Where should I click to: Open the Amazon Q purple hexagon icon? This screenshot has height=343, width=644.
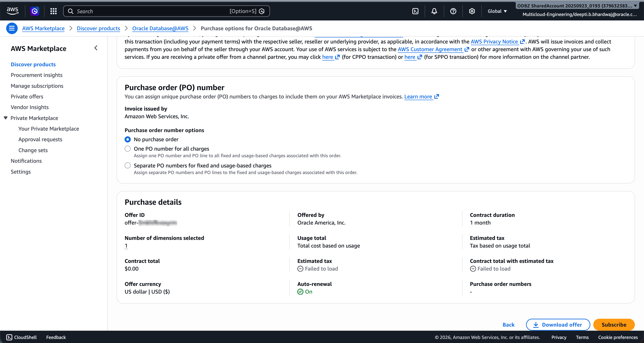click(34, 11)
